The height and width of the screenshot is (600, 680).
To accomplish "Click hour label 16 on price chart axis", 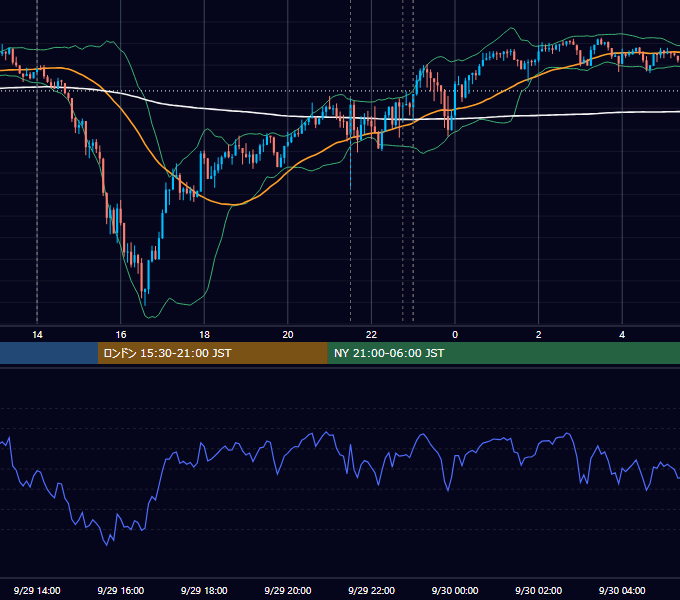I will point(121,335).
